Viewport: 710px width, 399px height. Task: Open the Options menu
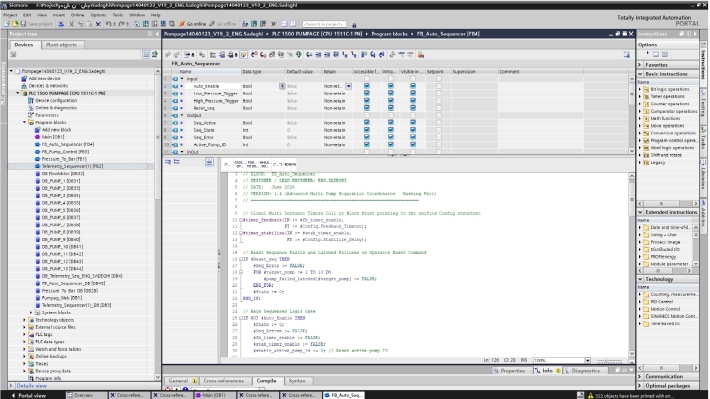tap(98, 15)
